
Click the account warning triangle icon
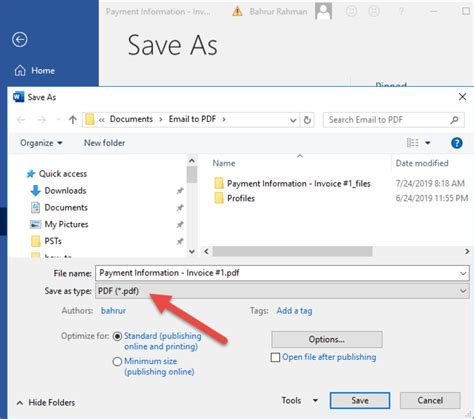(x=237, y=12)
